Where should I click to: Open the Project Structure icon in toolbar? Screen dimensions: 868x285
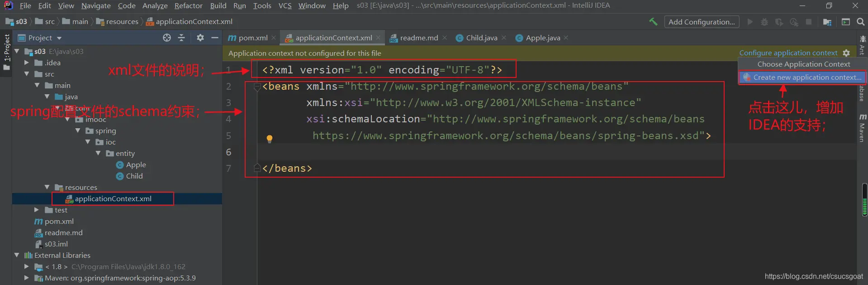click(827, 22)
